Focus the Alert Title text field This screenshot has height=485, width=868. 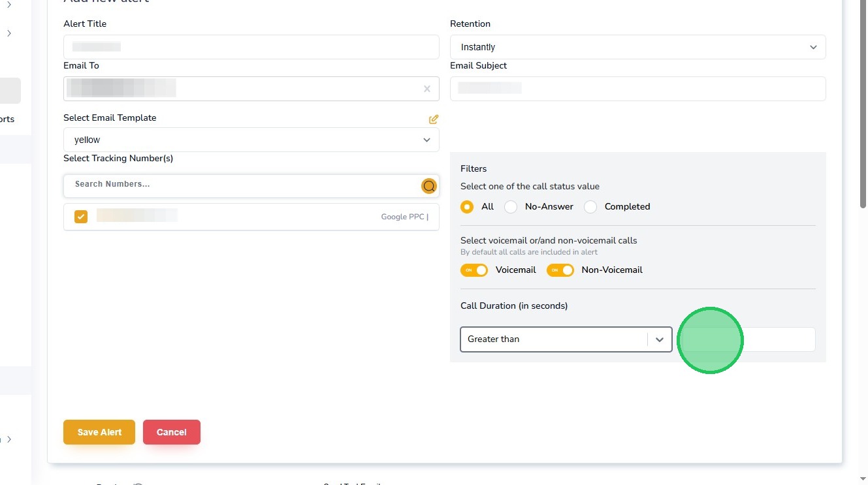tap(251, 47)
